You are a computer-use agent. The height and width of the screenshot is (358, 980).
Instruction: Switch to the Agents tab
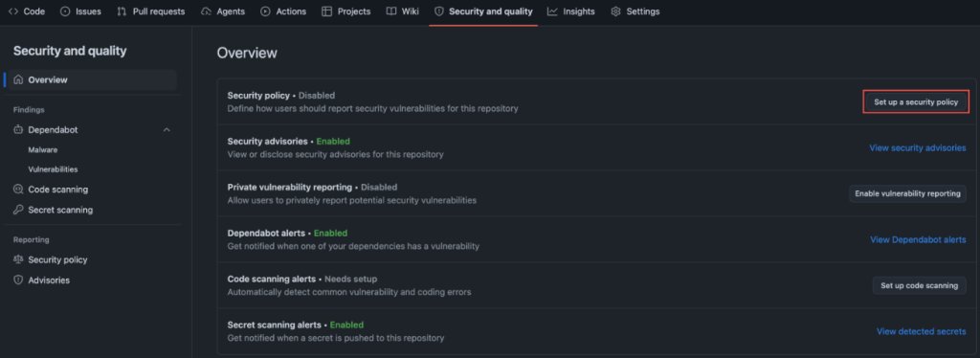pos(222,11)
